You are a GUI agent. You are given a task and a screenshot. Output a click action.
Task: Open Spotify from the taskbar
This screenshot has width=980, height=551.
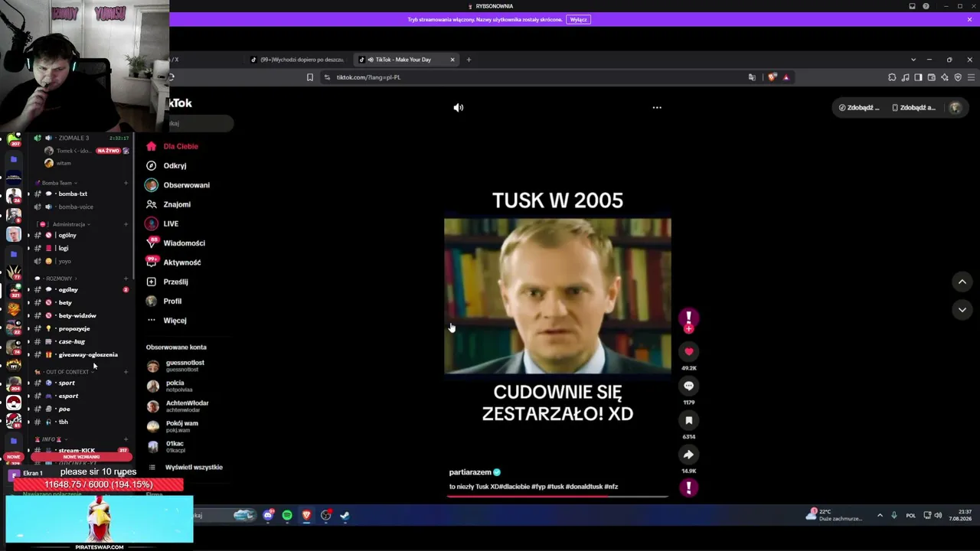(x=287, y=516)
